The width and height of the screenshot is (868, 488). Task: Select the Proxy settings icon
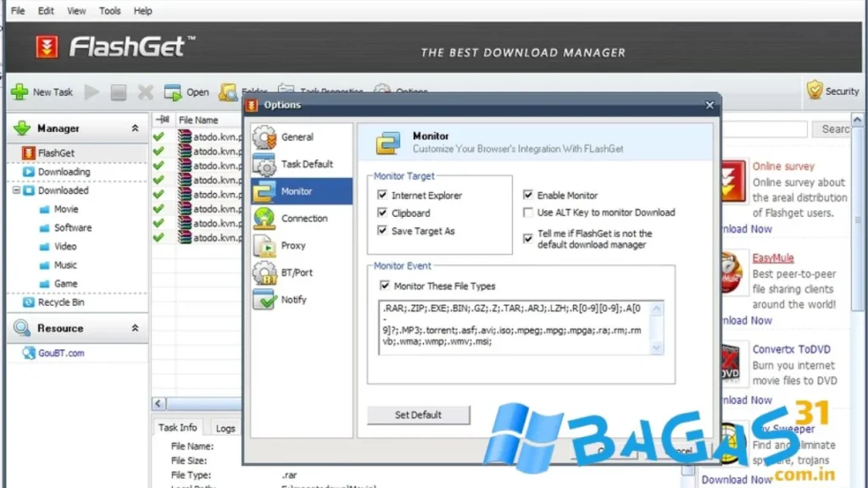(x=264, y=246)
